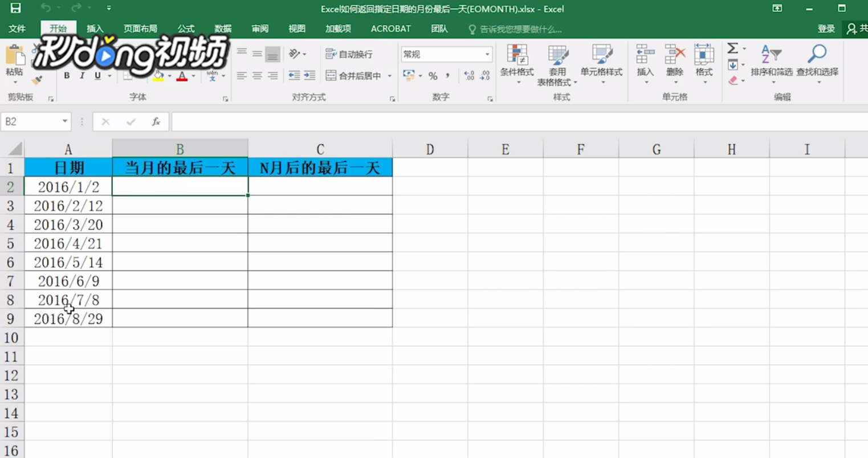The width and height of the screenshot is (868, 458).
Task: Click 合并后居中 merge and center
Action: click(352, 75)
